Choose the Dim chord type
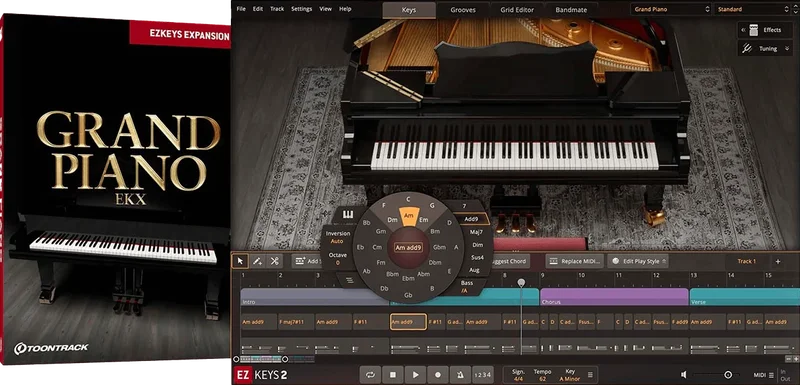The height and width of the screenshot is (385, 800). (478, 245)
